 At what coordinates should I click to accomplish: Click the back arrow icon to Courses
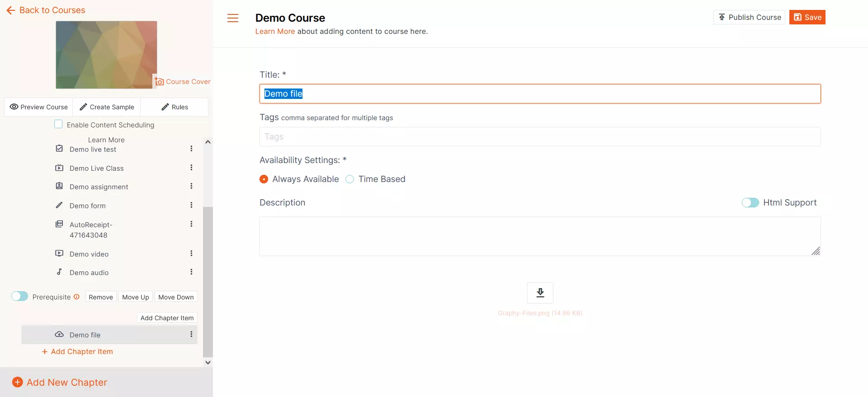coord(11,10)
